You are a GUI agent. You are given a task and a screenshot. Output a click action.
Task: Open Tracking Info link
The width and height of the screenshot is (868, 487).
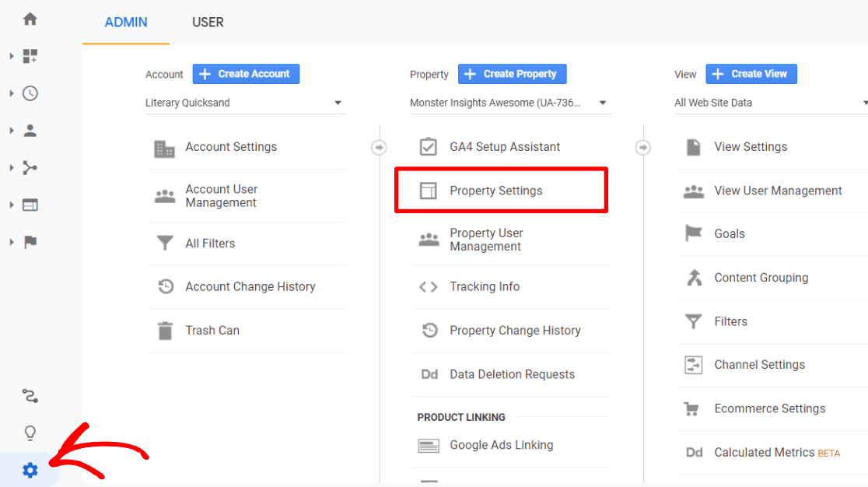coord(485,286)
